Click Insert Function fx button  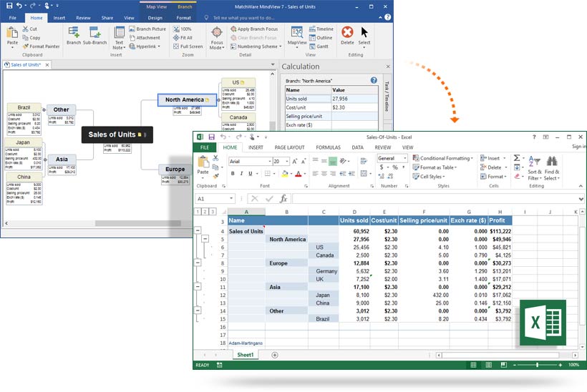click(283, 199)
